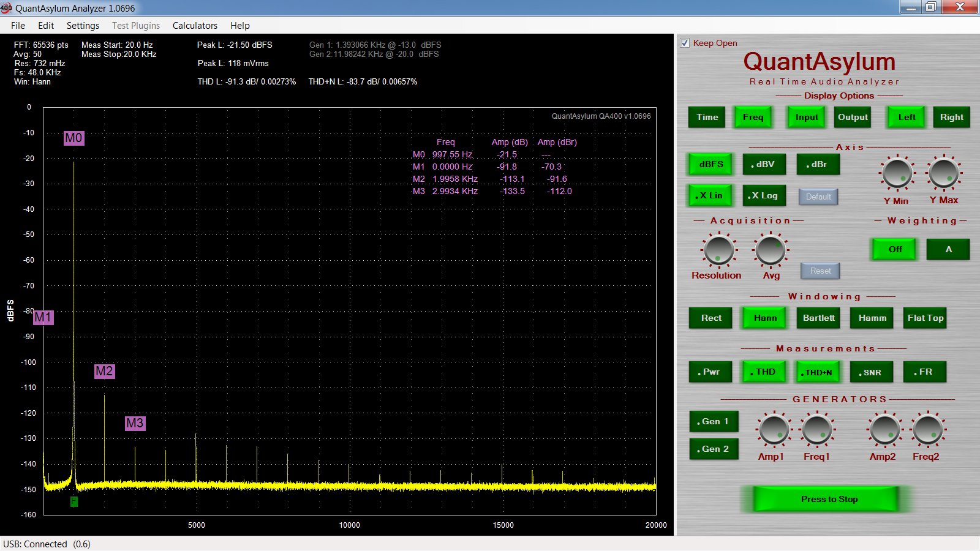Click the Freq1 knob

[817, 429]
